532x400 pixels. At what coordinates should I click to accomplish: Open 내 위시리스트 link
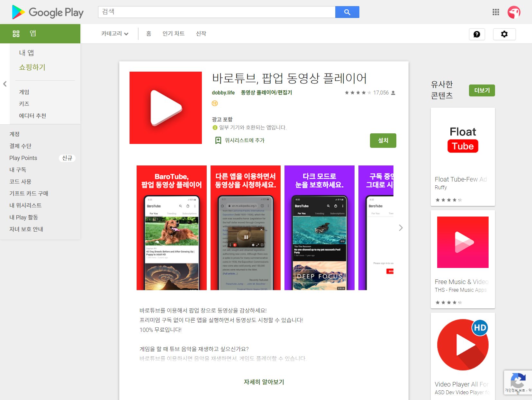click(x=25, y=205)
